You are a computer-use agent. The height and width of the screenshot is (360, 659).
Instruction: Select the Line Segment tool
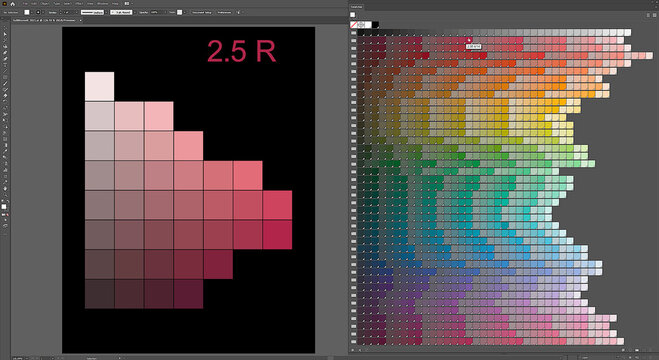pyautogui.click(x=5, y=71)
